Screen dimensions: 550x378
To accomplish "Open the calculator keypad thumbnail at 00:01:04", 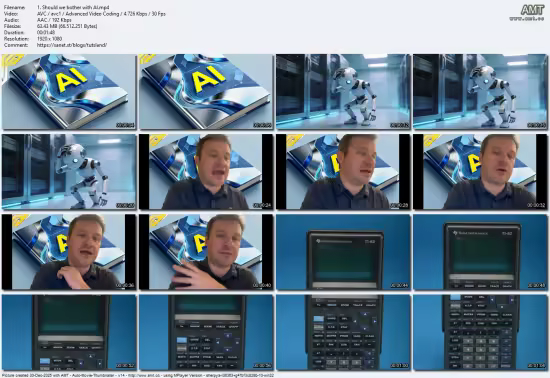I will point(480,332).
